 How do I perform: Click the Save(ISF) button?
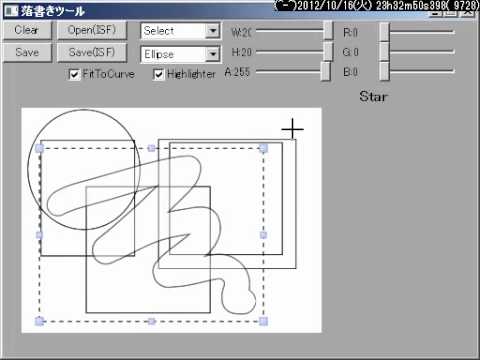click(92, 52)
